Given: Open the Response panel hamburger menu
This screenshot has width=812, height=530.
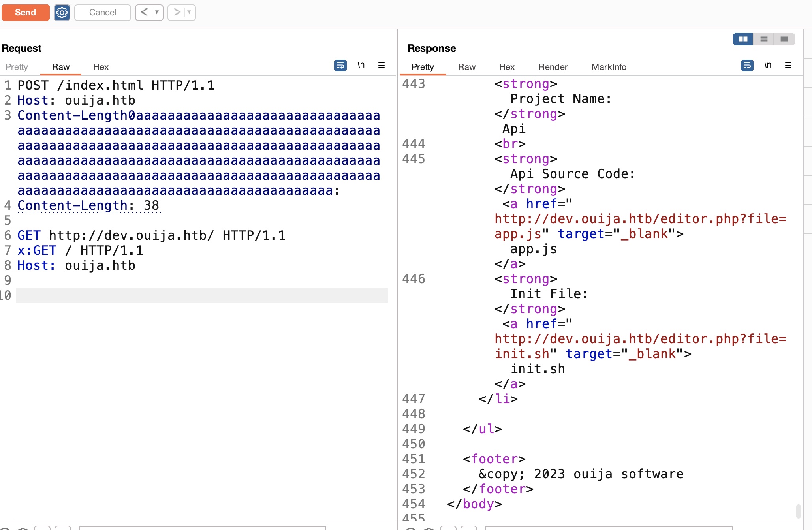Looking at the screenshot, I should coord(788,65).
